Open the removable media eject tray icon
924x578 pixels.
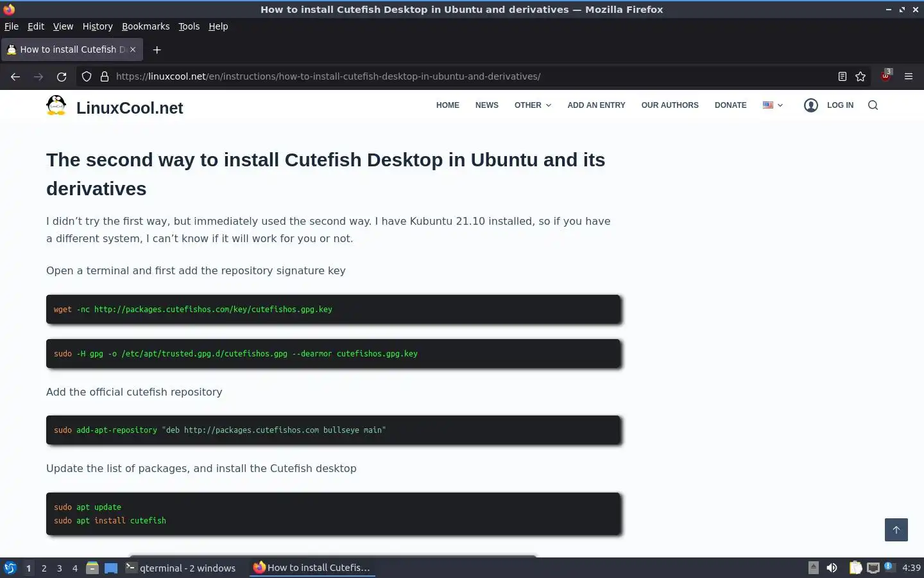coord(813,568)
